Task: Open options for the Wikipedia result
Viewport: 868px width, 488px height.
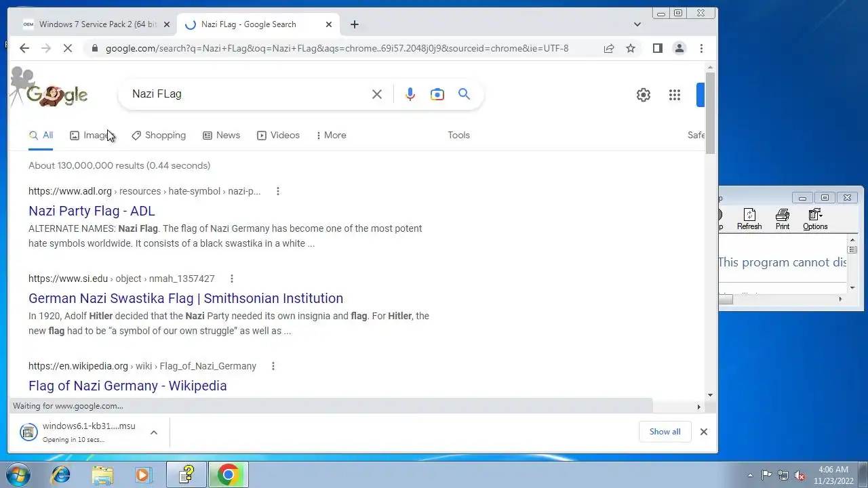Action: point(273,366)
